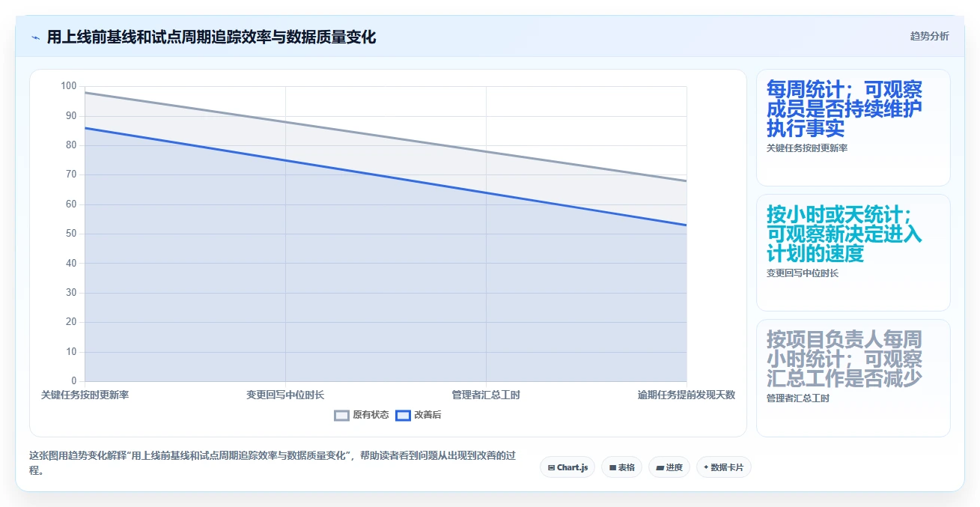Click the 50 value on y-axis
980x507 pixels.
pyautogui.click(x=71, y=234)
